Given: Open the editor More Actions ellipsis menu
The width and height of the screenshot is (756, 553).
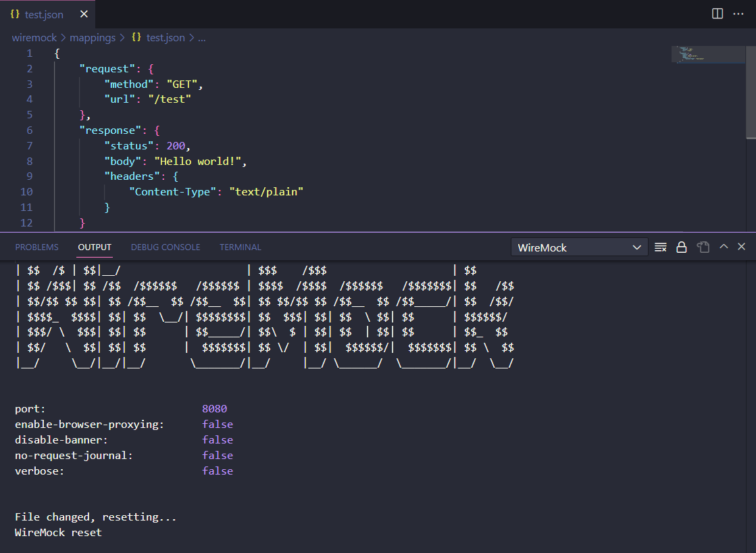Looking at the screenshot, I should point(738,14).
